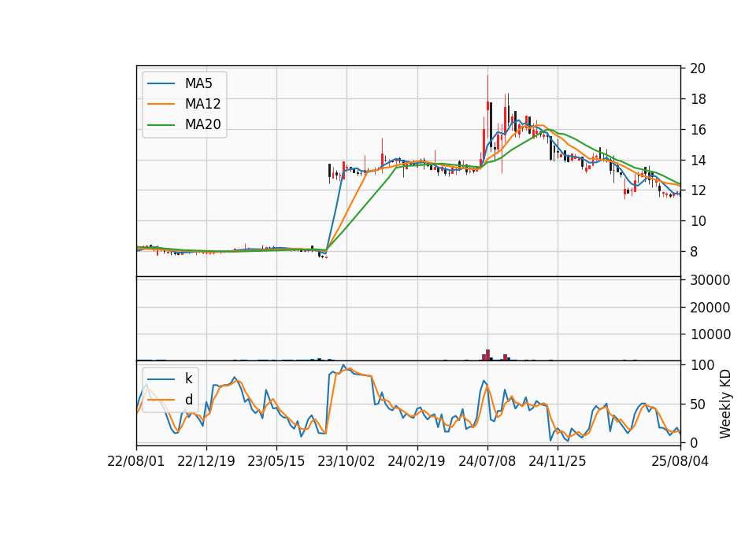
Task: Click the volume axis value 10000
Action: point(710,334)
